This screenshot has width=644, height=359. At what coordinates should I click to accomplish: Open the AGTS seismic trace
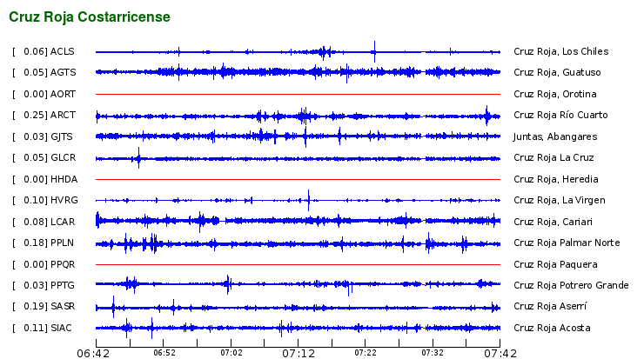299,72
